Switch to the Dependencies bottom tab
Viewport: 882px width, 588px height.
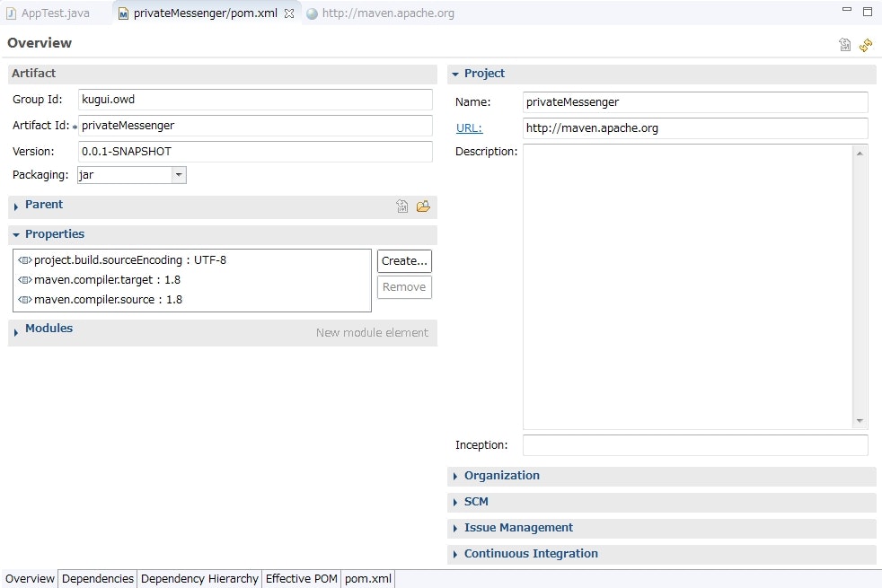97,578
